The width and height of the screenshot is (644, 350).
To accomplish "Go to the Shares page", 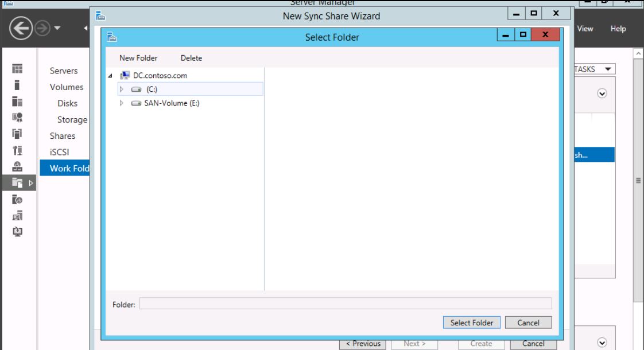I will tap(63, 136).
